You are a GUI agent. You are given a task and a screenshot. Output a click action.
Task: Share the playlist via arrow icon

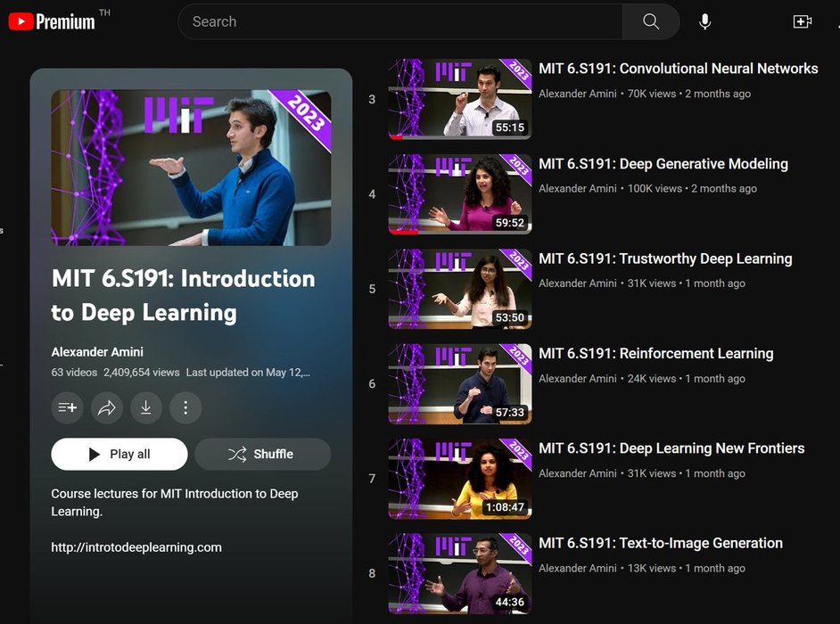[x=107, y=407]
